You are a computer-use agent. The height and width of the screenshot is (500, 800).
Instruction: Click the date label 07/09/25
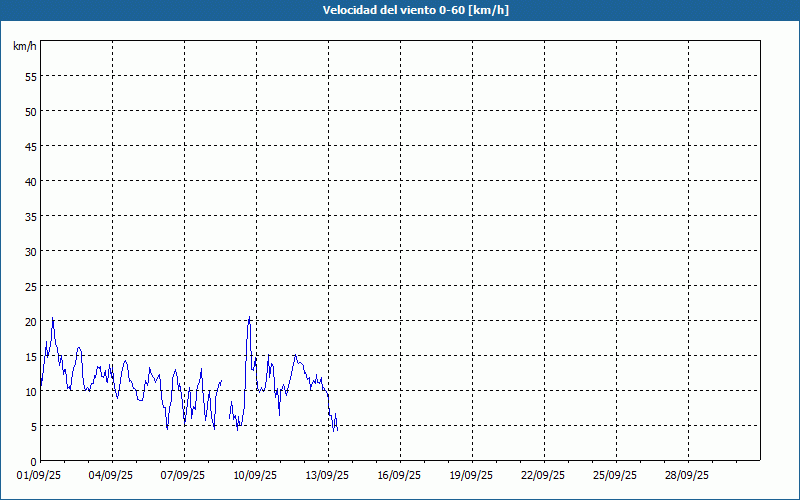pyautogui.click(x=183, y=475)
